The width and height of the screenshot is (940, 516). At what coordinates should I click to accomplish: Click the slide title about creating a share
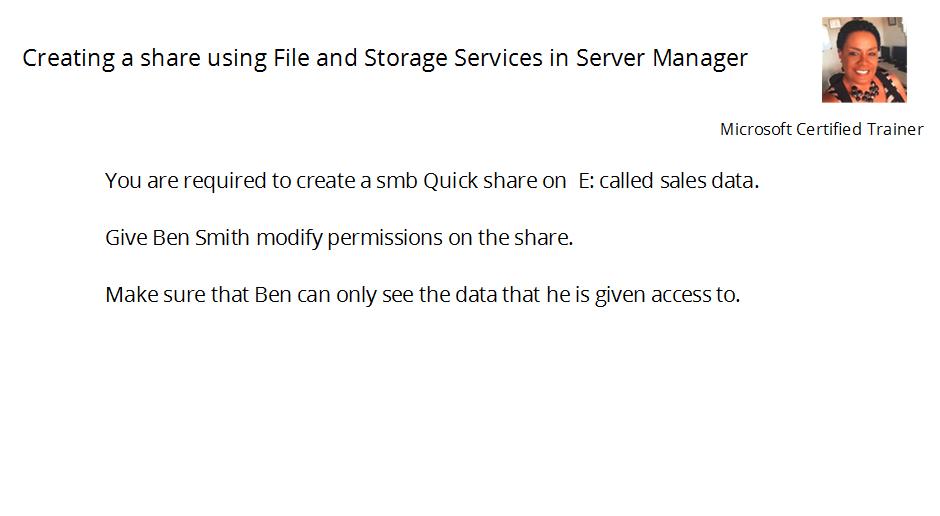click(x=385, y=58)
